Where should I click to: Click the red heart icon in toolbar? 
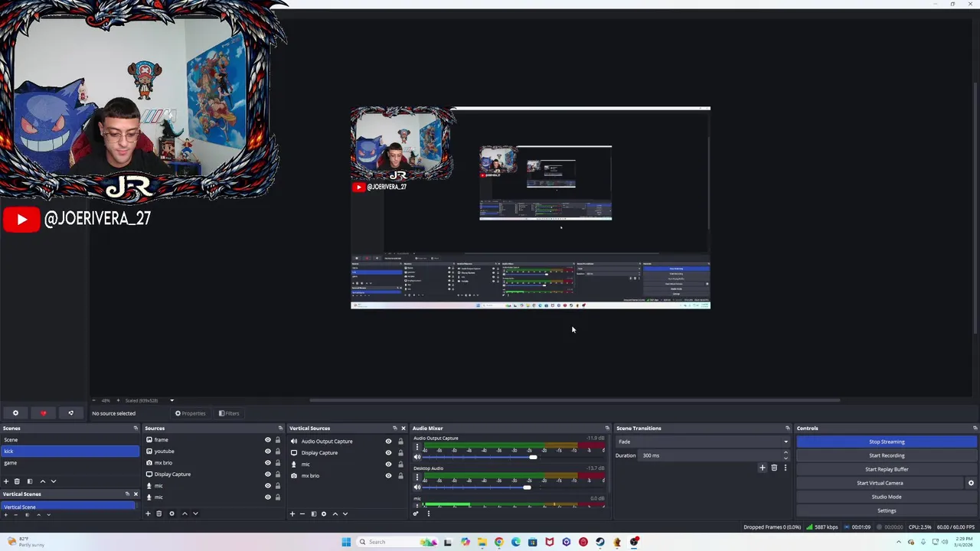43,413
